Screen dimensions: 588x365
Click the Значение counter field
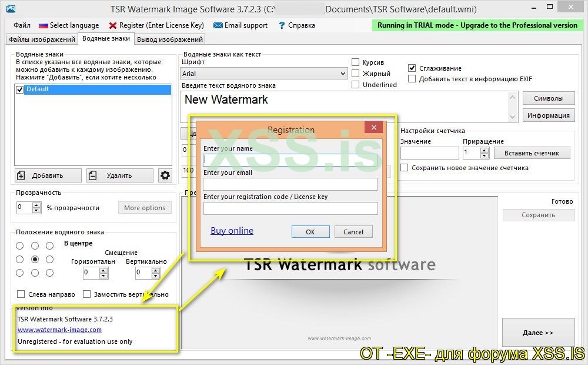click(430, 153)
